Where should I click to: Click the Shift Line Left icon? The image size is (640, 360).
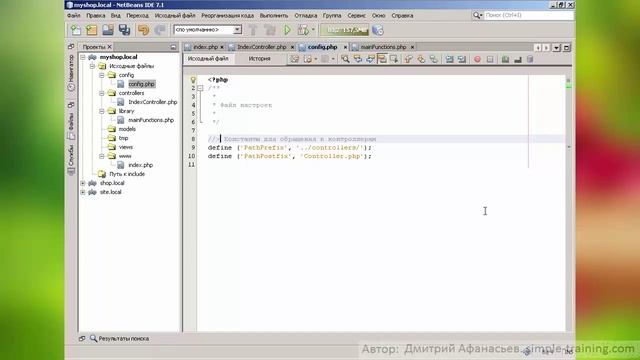pos(449,59)
